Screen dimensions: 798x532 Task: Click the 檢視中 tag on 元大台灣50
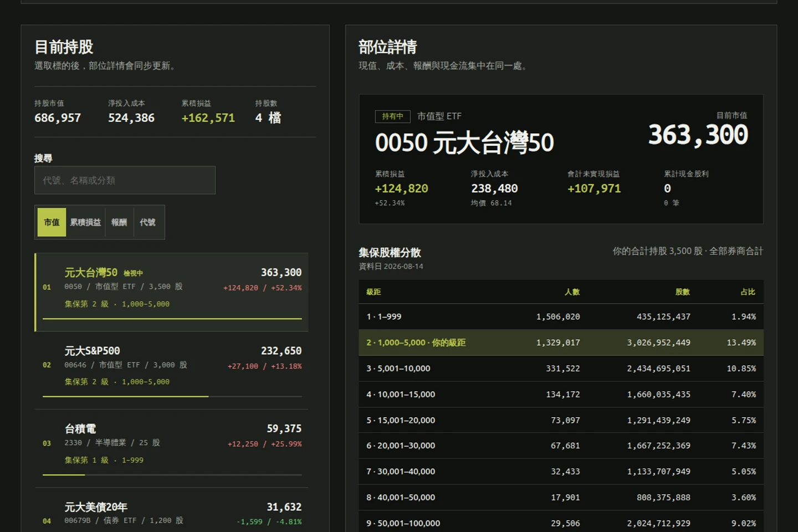pyautogui.click(x=133, y=273)
